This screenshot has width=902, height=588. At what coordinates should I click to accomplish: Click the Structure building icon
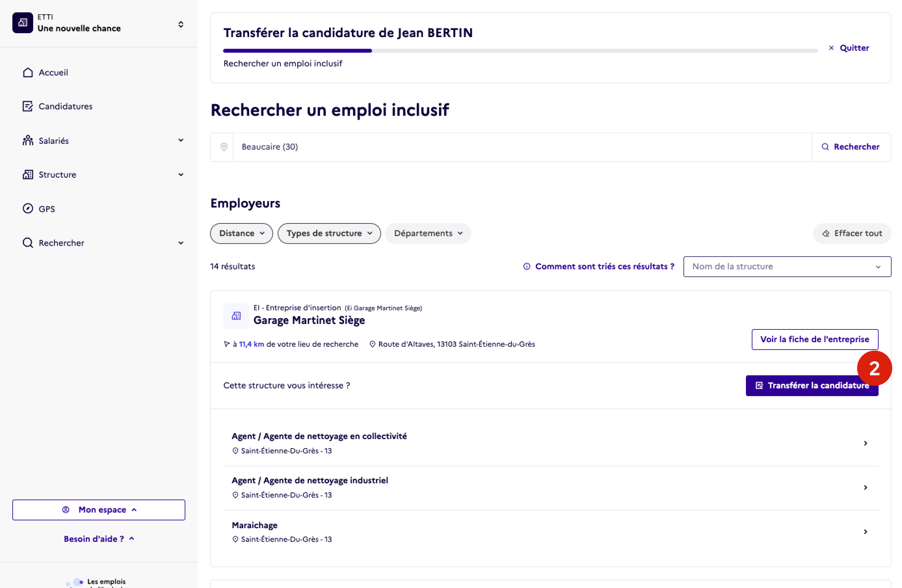[28, 174]
